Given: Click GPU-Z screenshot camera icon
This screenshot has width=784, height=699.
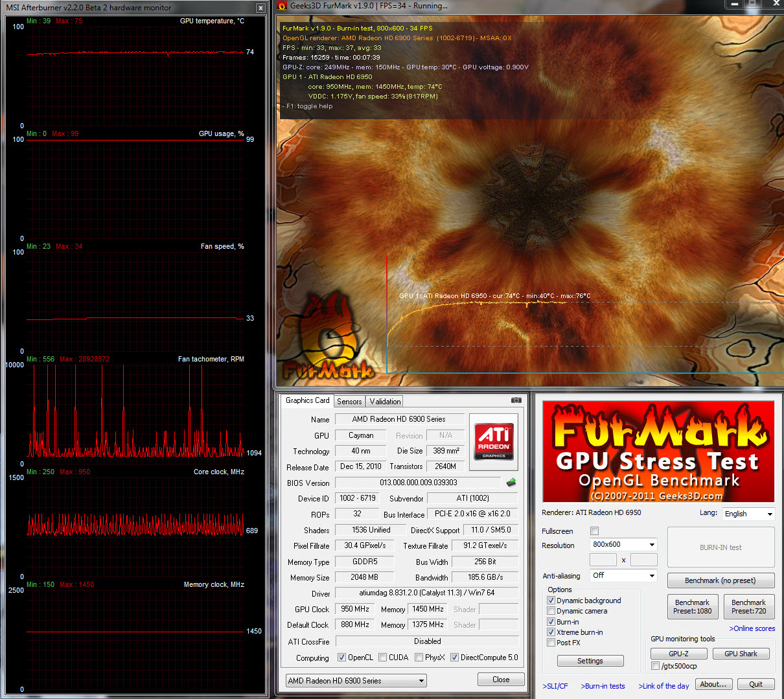Looking at the screenshot, I should (x=516, y=400).
